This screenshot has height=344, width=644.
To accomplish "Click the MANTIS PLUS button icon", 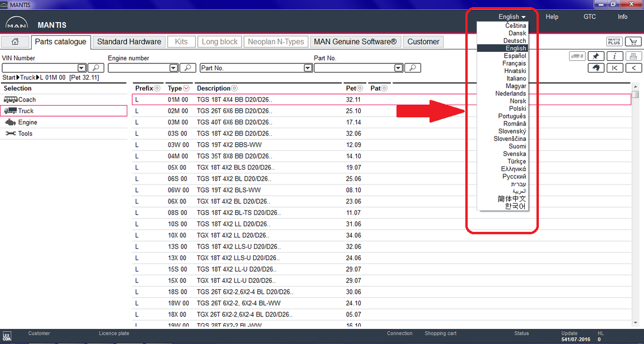I will point(614,42).
